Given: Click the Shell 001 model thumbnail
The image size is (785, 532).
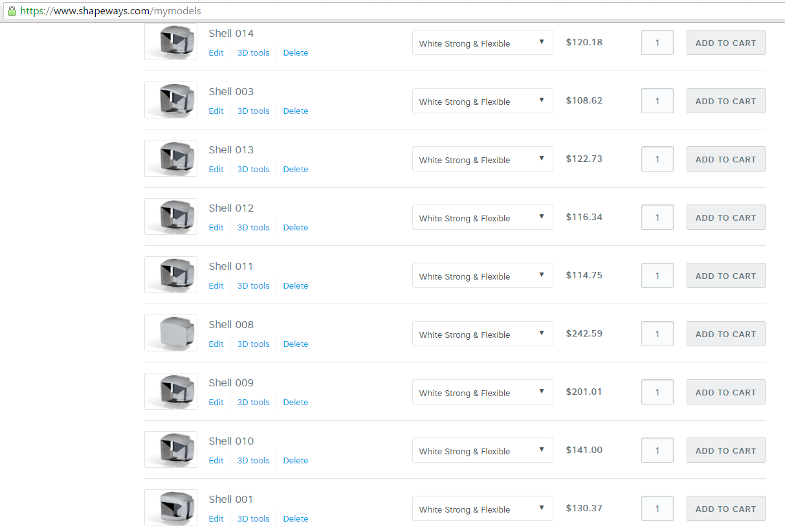Looking at the screenshot, I should coord(170,507).
